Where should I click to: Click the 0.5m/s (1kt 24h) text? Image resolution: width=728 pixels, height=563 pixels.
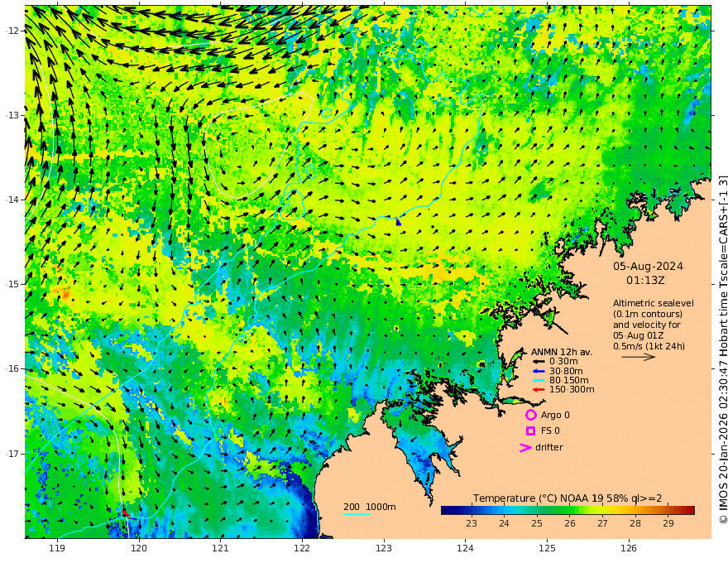coord(649,346)
